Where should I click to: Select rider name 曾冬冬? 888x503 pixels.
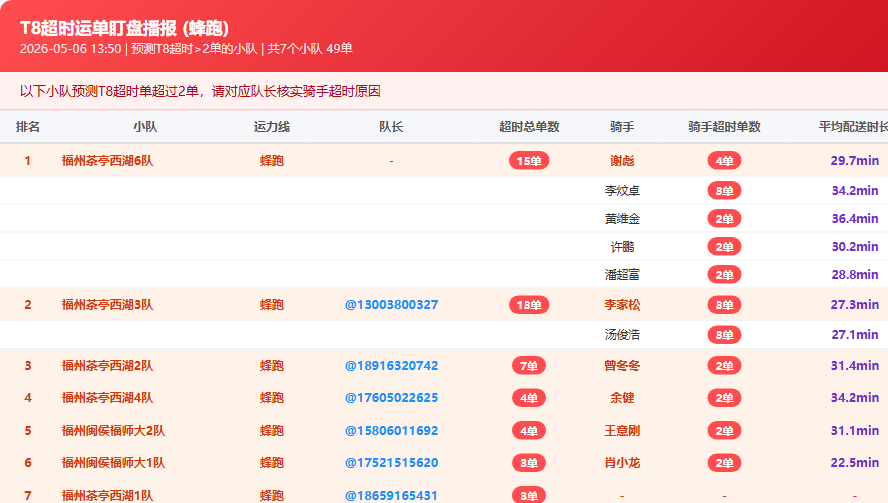[622, 366]
